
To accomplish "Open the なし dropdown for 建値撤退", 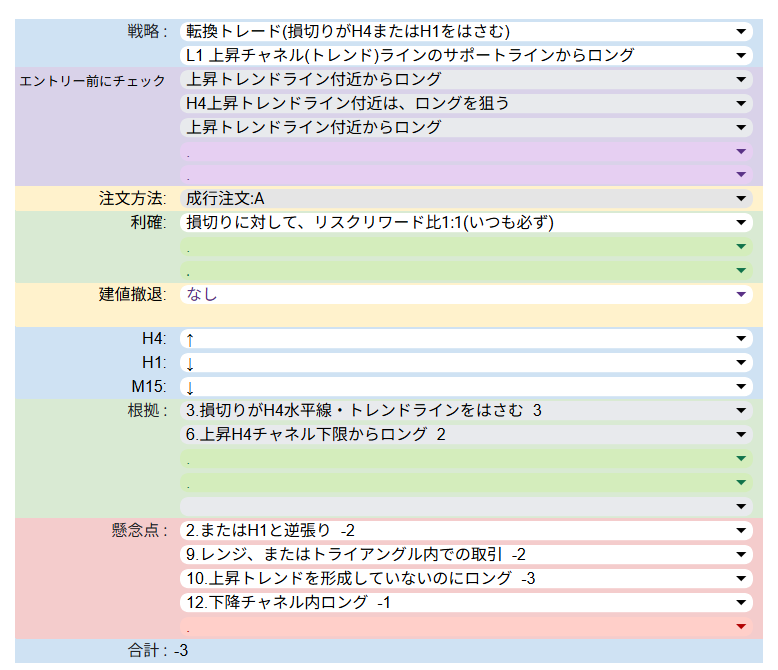I will (x=466, y=294).
